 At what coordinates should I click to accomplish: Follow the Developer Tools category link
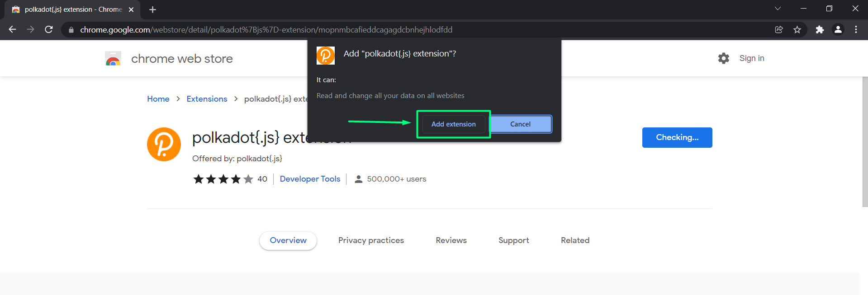tap(310, 179)
